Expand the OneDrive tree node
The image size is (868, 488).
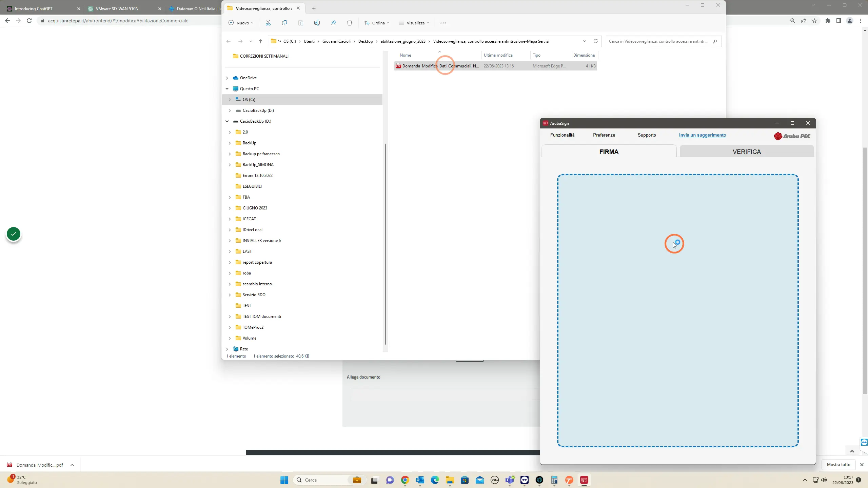pyautogui.click(x=227, y=78)
